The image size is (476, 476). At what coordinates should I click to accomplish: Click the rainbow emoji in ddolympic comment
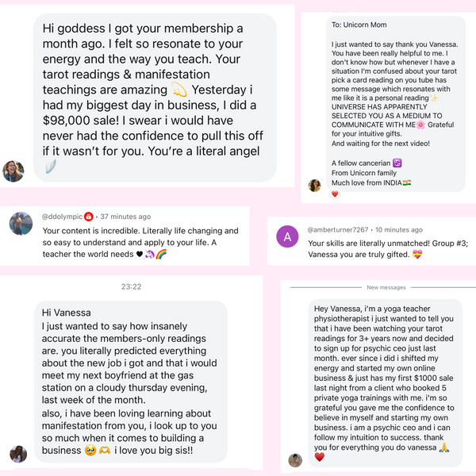(161, 254)
